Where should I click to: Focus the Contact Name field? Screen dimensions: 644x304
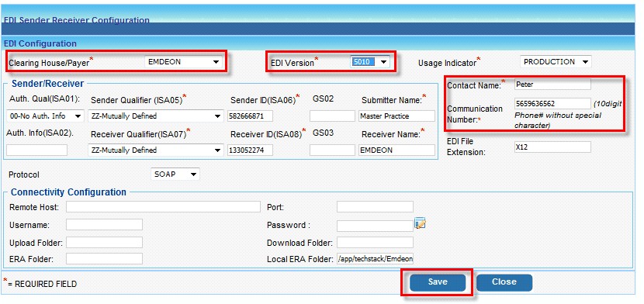(x=552, y=85)
